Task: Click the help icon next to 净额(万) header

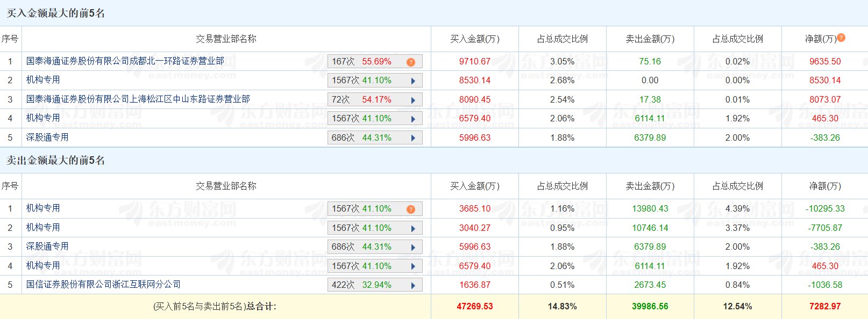Action: point(841,38)
